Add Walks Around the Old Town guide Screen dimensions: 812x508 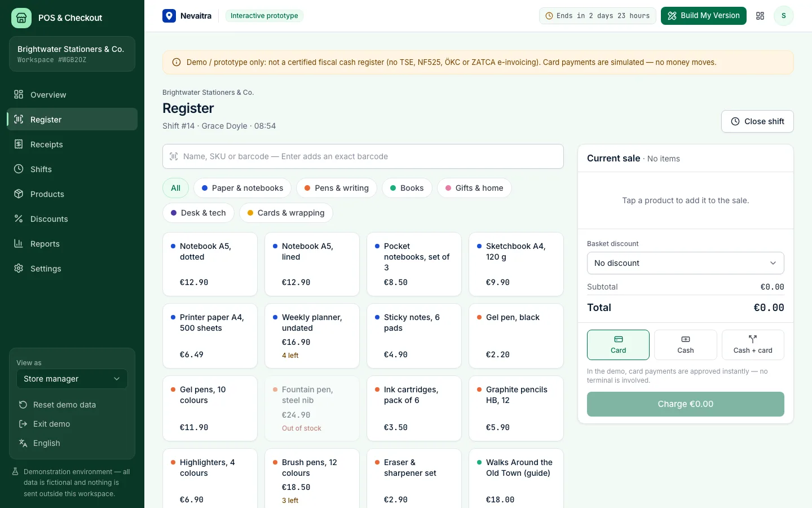coord(516,479)
